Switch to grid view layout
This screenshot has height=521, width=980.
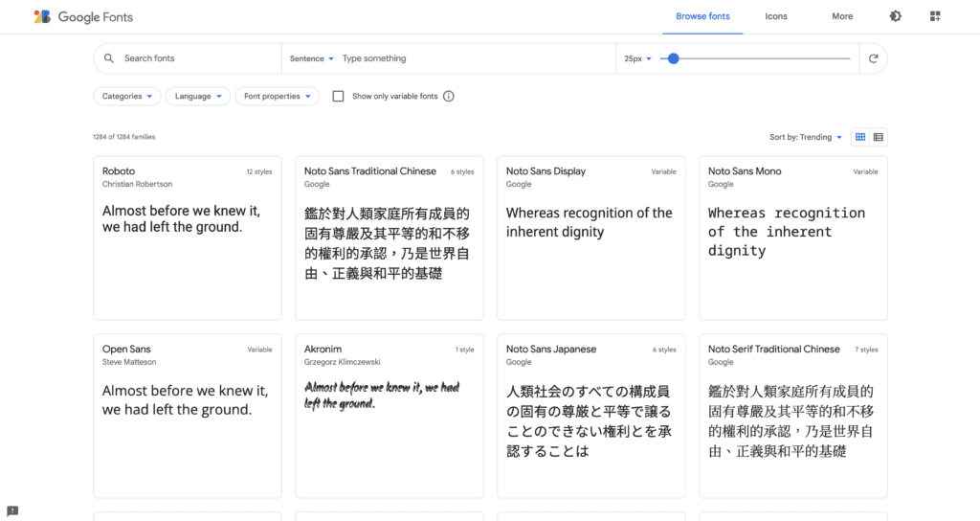(x=860, y=137)
